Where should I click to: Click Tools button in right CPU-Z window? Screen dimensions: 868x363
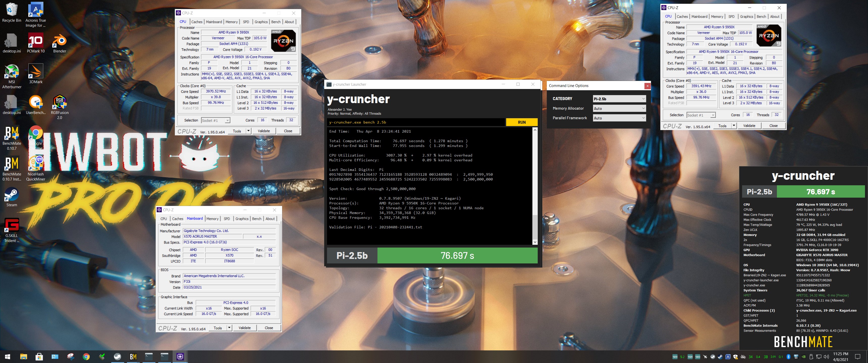point(722,126)
